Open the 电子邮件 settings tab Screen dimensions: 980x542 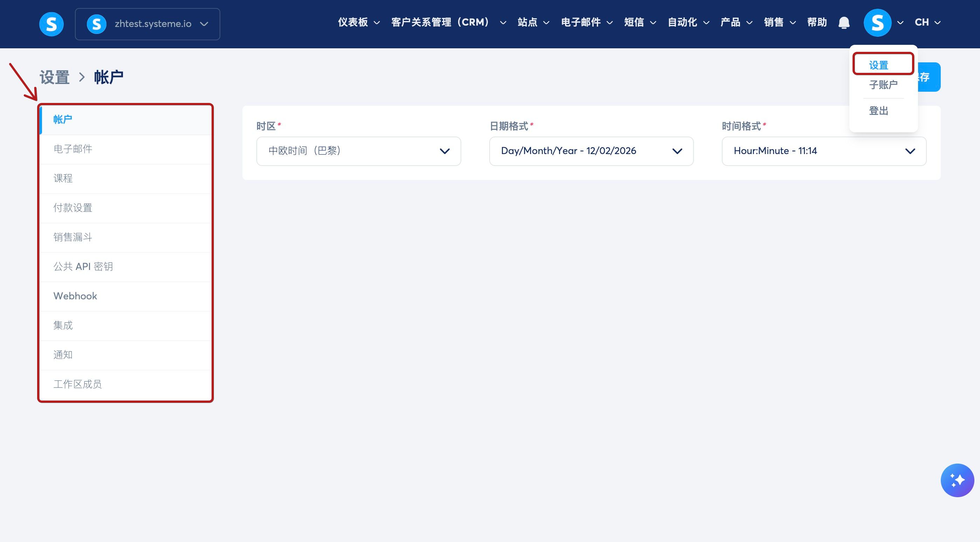[x=73, y=149]
